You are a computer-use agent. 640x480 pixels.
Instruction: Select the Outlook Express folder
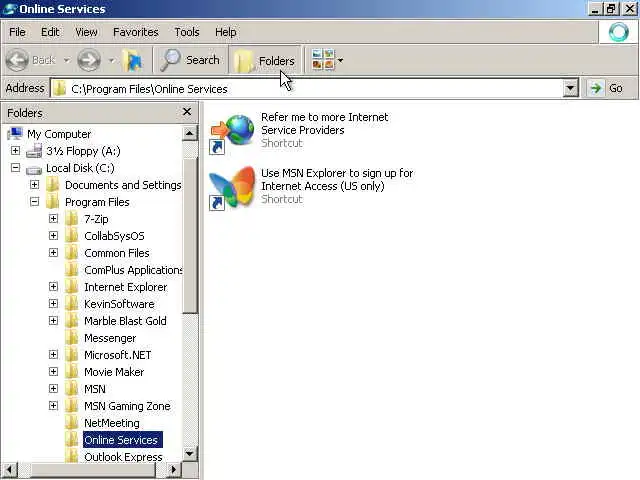point(123,457)
